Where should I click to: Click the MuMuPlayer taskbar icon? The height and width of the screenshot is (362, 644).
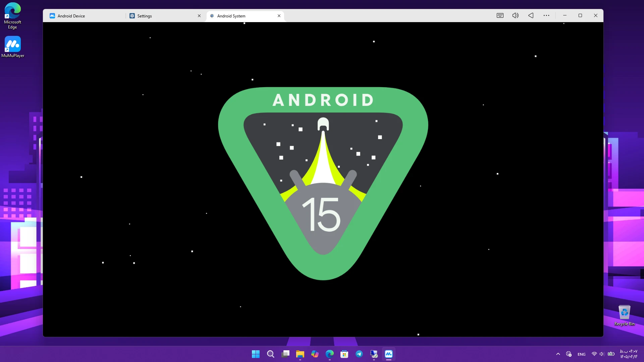(389, 354)
